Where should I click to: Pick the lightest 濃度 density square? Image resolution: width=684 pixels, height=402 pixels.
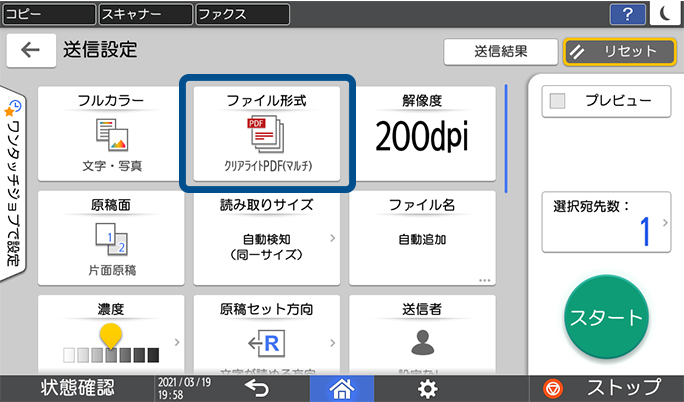(x=69, y=355)
